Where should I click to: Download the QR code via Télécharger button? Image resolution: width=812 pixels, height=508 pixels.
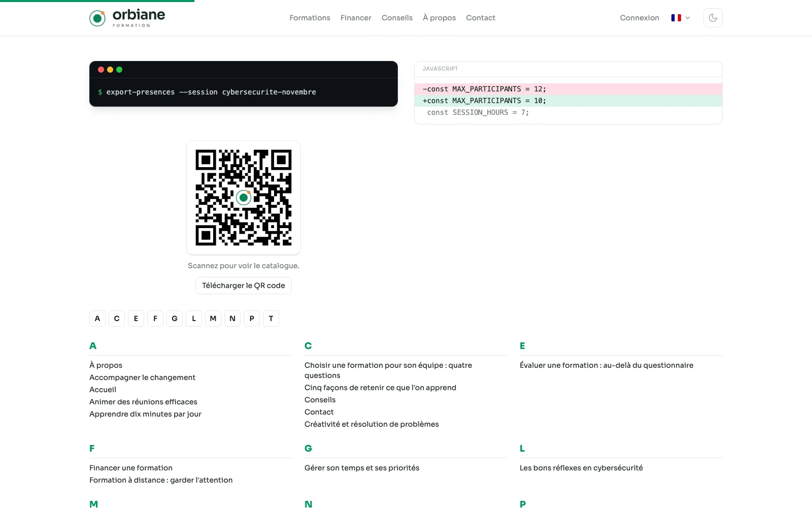[244, 285]
